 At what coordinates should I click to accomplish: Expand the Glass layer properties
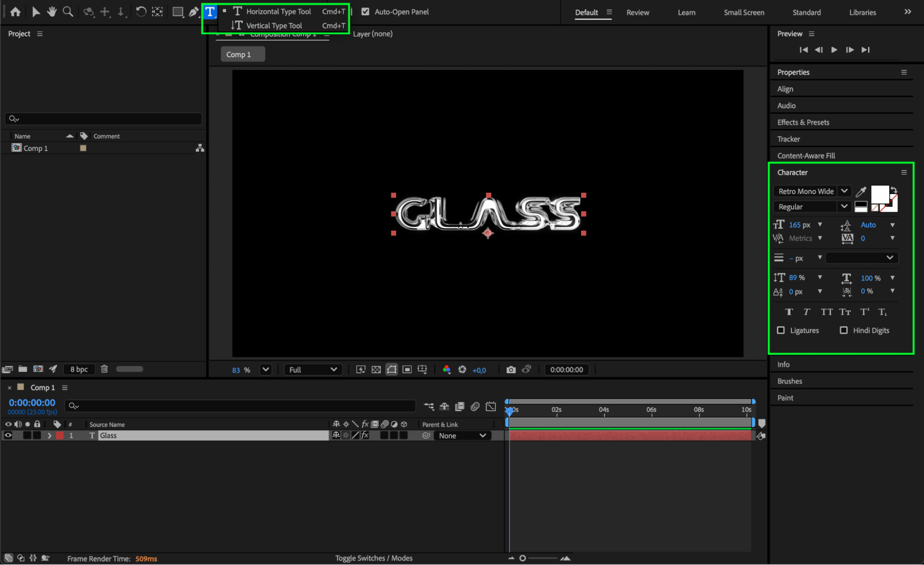point(49,436)
